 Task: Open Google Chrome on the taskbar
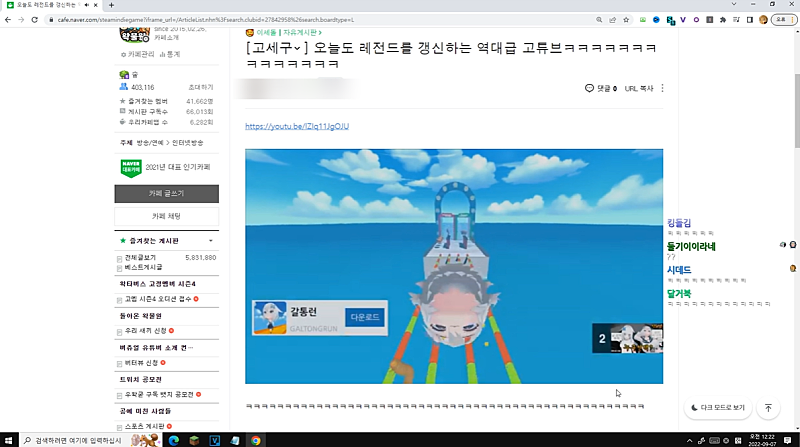pos(256,440)
